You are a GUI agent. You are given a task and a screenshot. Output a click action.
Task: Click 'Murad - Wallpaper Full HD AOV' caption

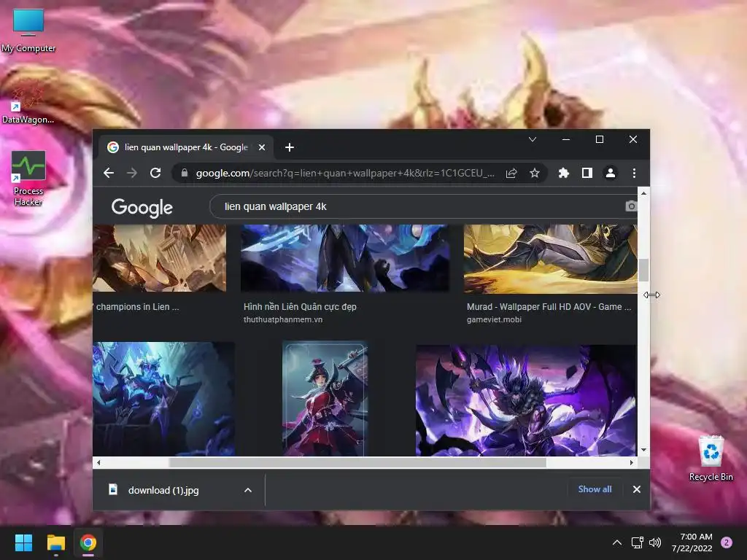click(549, 307)
